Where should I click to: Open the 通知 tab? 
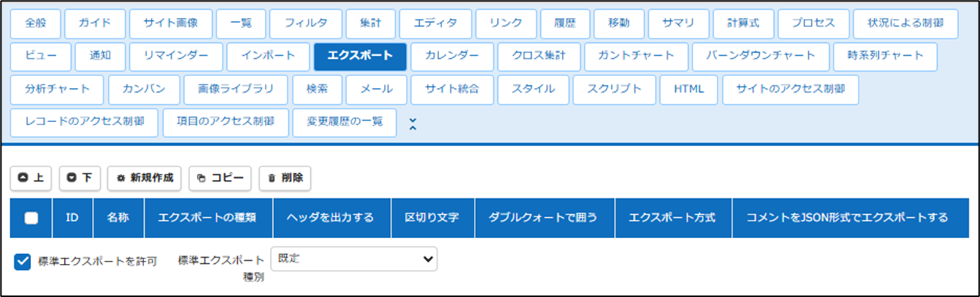[x=100, y=56]
